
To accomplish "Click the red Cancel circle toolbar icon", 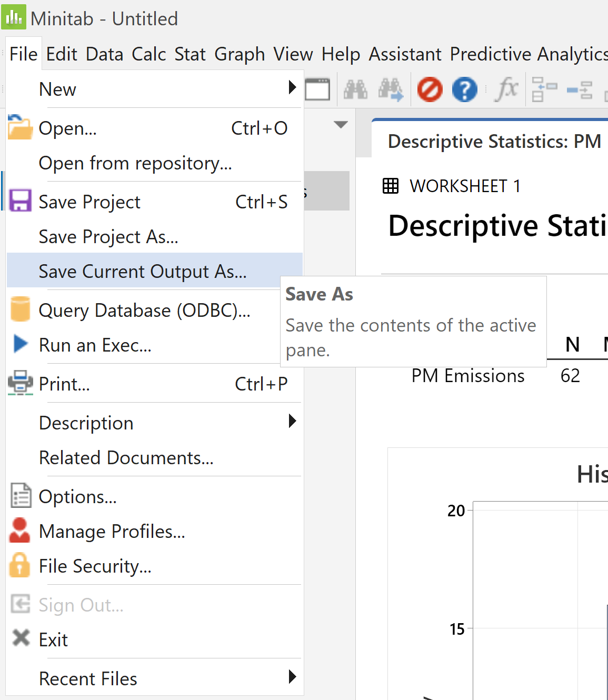I will click(x=430, y=89).
